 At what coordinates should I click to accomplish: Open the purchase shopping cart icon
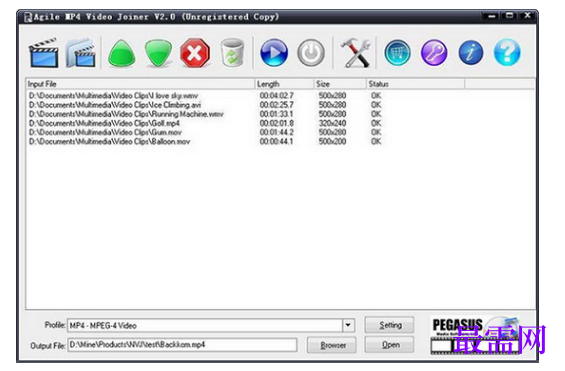(397, 53)
